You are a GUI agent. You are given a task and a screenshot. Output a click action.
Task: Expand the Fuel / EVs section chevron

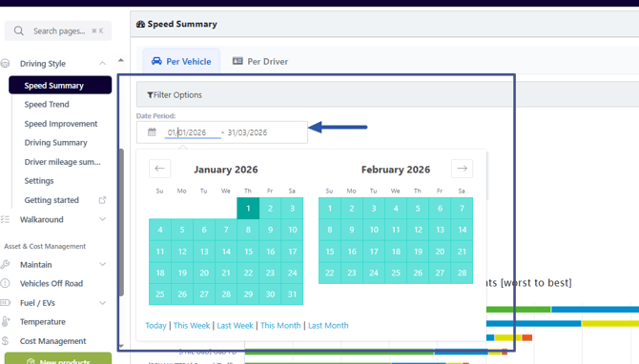102,303
